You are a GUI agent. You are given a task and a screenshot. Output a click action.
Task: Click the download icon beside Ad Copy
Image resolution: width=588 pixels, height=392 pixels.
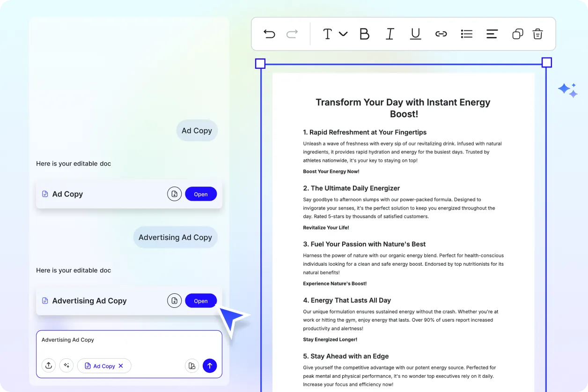174,194
